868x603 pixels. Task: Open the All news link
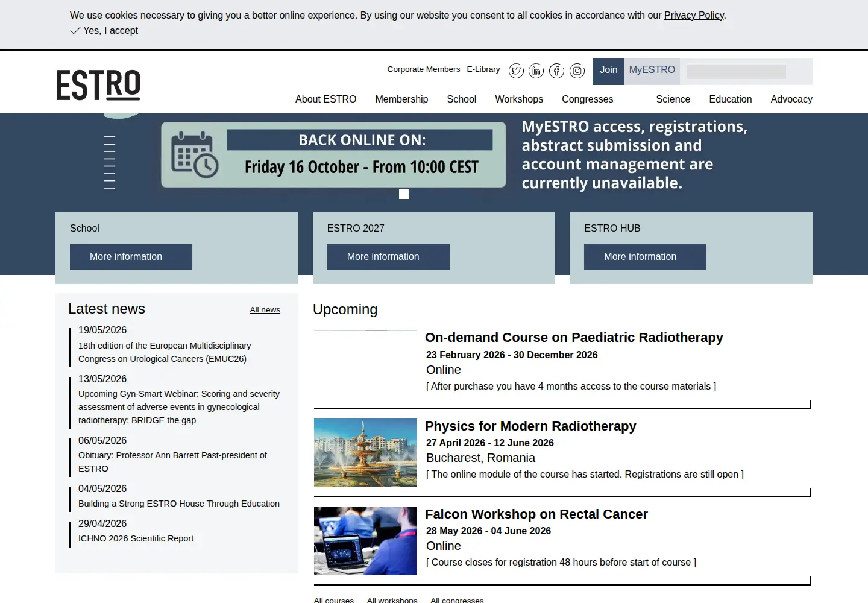click(265, 310)
